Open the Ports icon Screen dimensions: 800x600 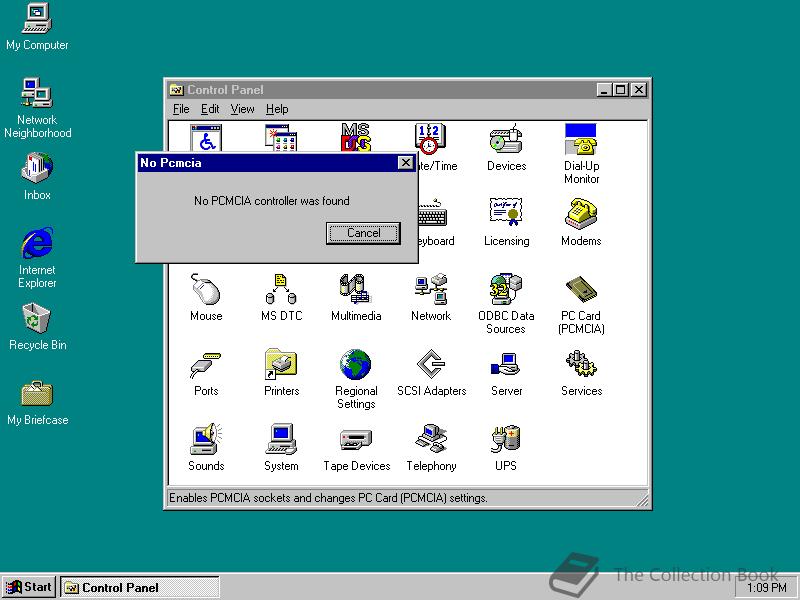click(x=206, y=364)
